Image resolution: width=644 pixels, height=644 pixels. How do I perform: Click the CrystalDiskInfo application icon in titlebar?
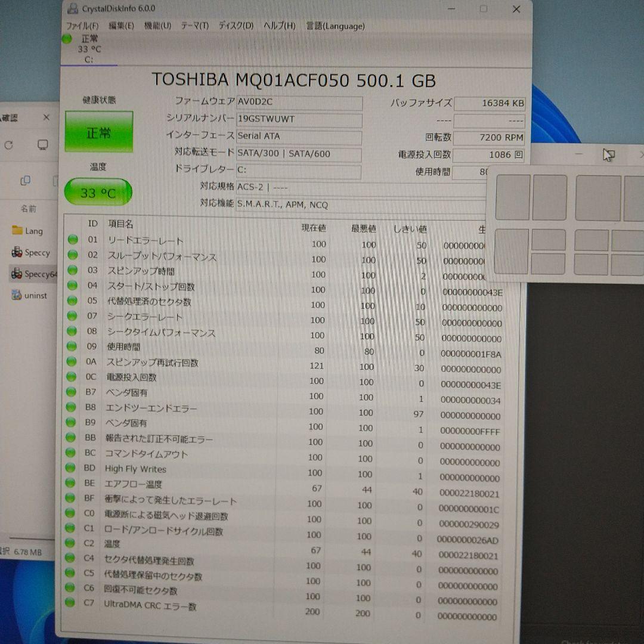(73, 9)
